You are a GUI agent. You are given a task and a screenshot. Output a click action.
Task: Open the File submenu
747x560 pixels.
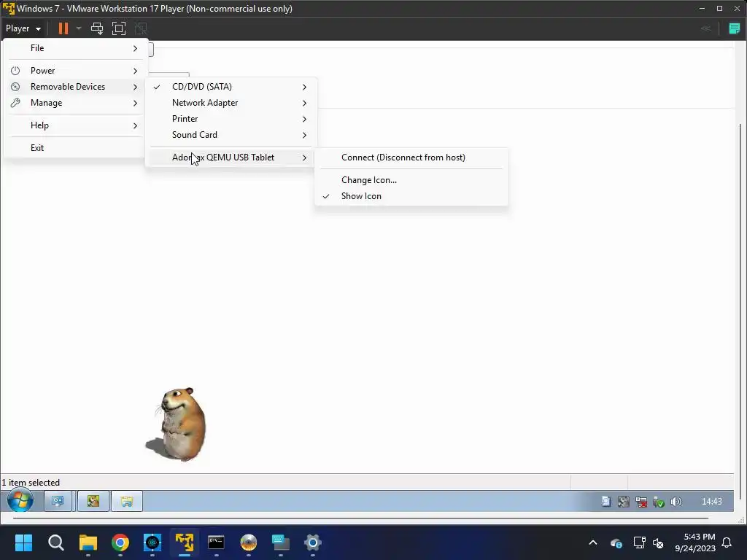(75, 48)
